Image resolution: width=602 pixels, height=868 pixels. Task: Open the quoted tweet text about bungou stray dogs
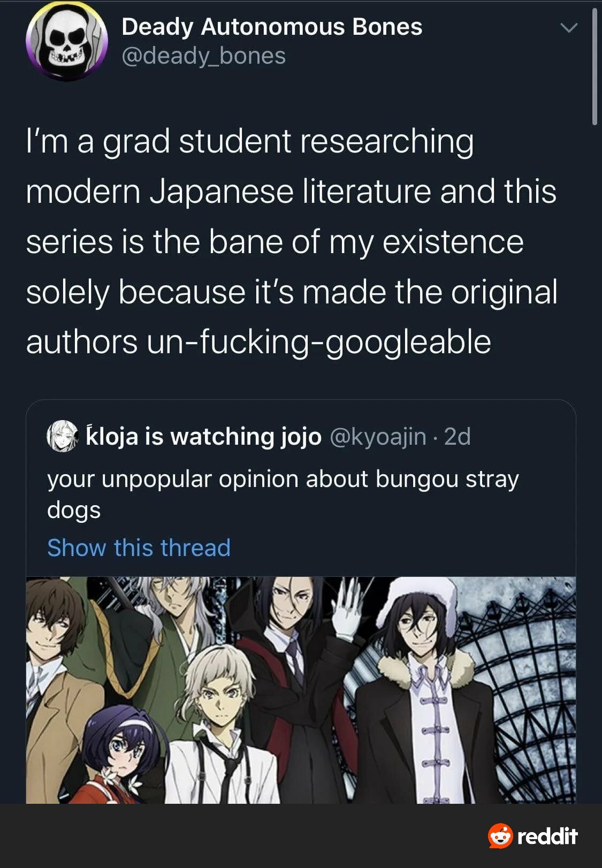click(283, 494)
